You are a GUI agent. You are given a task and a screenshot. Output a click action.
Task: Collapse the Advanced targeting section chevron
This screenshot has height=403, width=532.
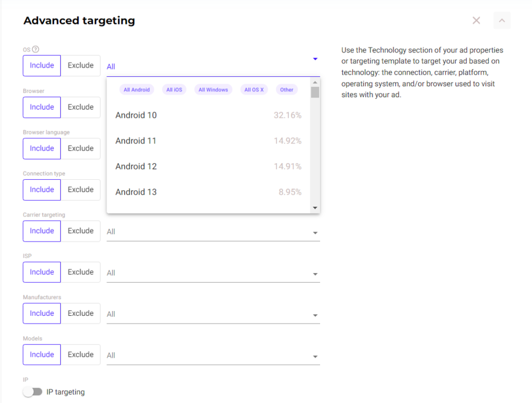coord(502,21)
